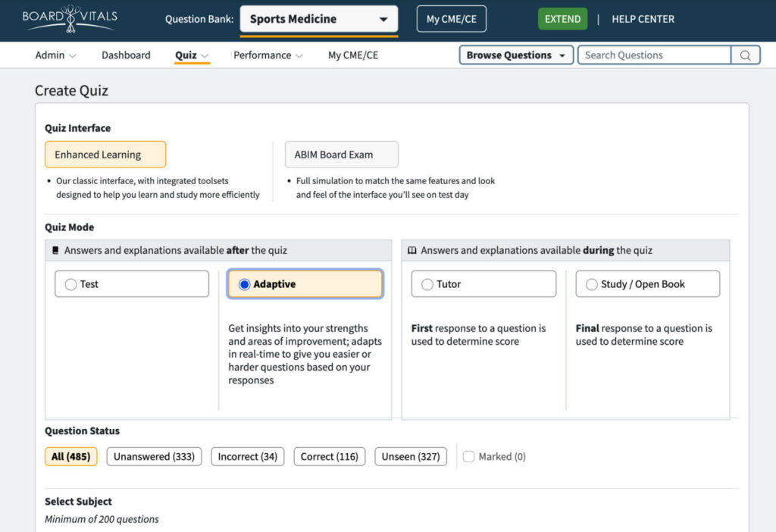The width and height of the screenshot is (776, 532).
Task: Expand the Quiz menu
Action: pos(192,55)
